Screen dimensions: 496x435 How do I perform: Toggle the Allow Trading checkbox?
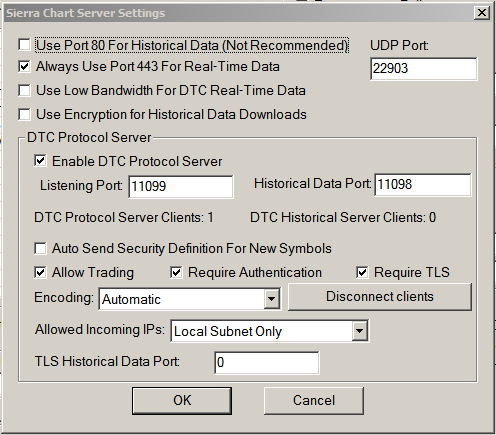pyautogui.click(x=40, y=272)
